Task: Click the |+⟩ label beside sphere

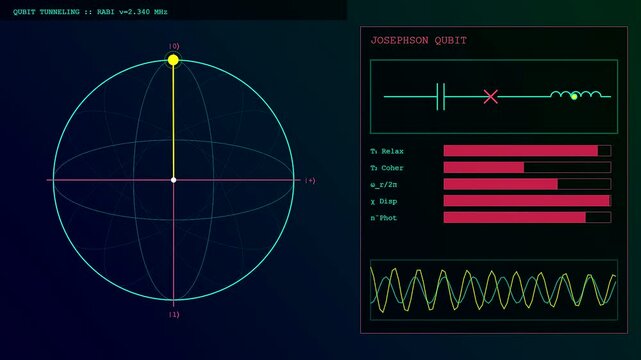Action: 310,181
